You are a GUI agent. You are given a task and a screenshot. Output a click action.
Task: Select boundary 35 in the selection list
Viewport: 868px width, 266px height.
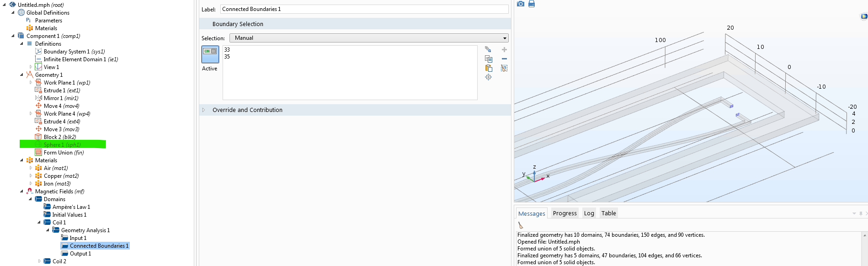click(x=227, y=57)
